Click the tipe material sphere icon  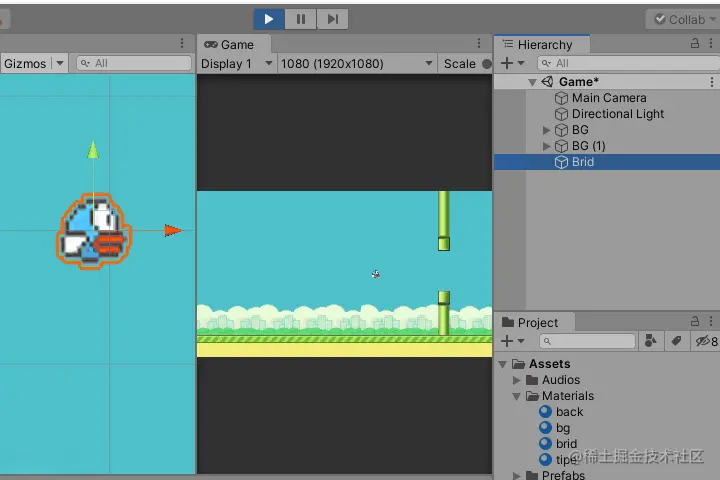(x=546, y=459)
